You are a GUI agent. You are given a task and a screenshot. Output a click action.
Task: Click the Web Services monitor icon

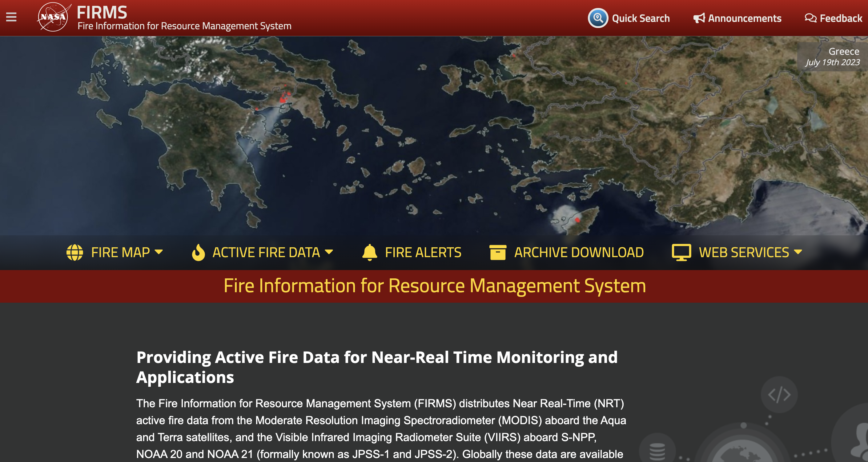click(681, 252)
